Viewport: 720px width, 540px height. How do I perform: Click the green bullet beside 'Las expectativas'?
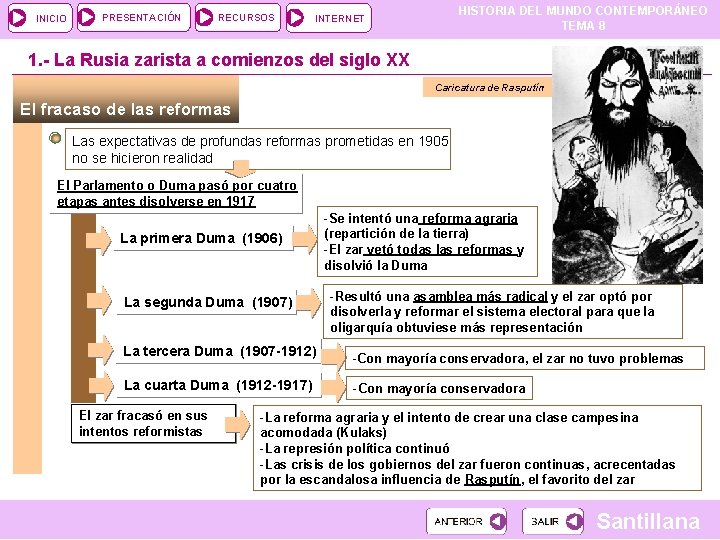click(x=55, y=138)
